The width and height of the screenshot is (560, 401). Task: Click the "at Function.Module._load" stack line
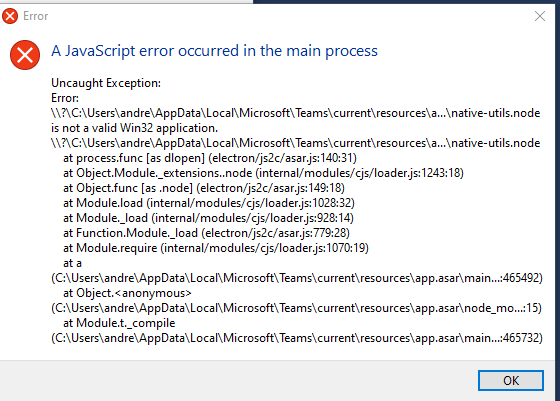(206, 233)
